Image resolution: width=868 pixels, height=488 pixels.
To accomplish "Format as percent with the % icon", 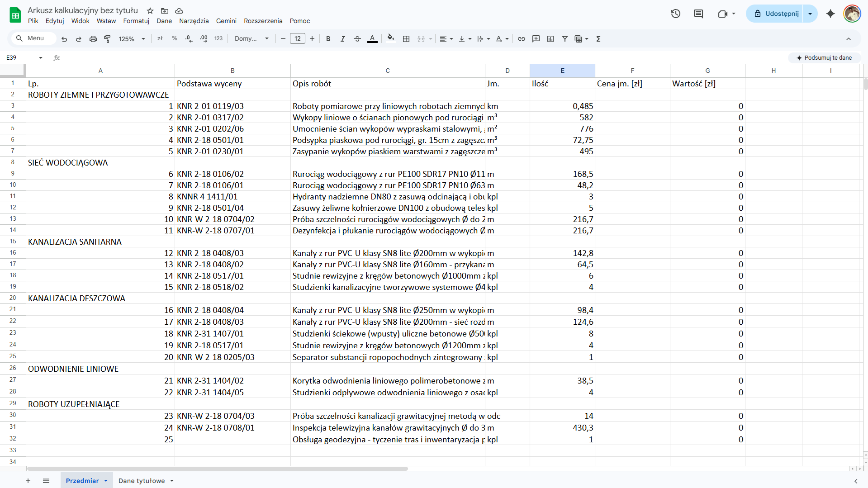I will point(175,39).
